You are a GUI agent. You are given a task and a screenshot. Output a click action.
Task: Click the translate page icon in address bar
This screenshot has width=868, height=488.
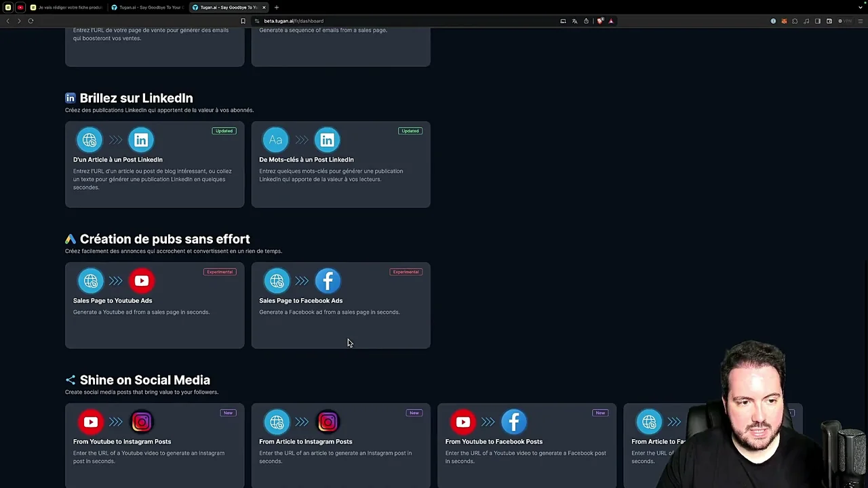point(574,21)
